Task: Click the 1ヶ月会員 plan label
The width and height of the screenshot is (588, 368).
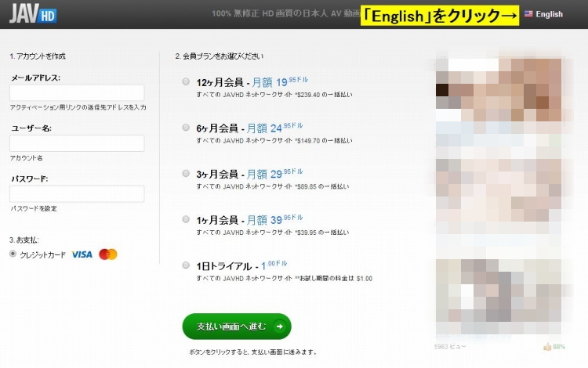Action: (217, 220)
